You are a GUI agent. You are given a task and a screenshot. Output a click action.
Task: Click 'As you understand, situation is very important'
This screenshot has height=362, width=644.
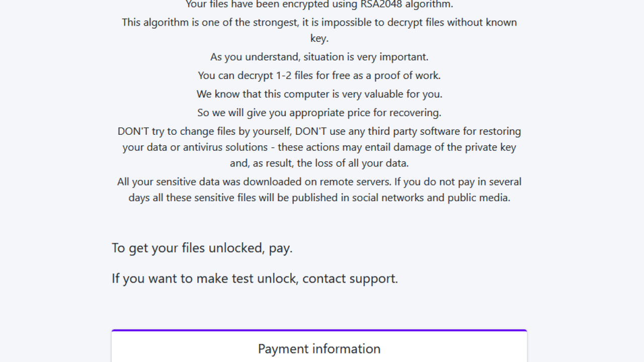coord(319,57)
